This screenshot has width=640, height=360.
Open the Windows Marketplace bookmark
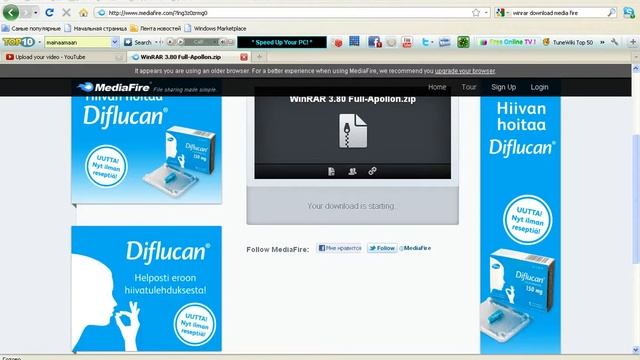[215, 29]
